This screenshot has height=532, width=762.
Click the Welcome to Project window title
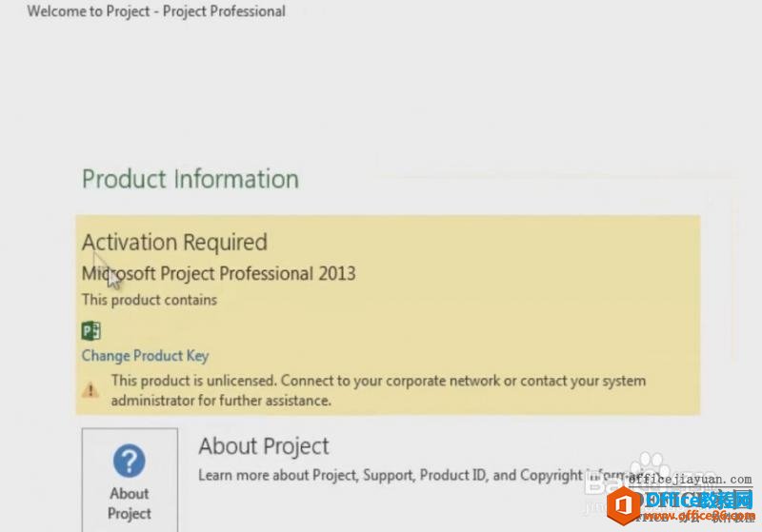(156, 11)
